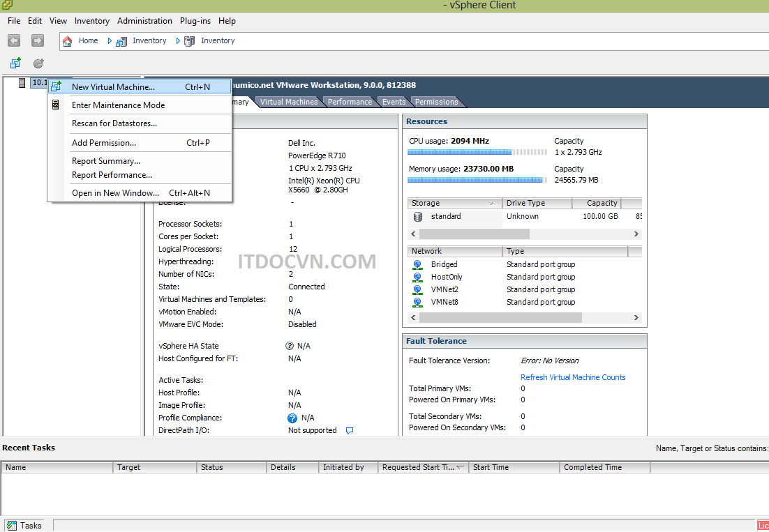The height and width of the screenshot is (532, 769).
Task: Sort by the Requested Start Time column arrow
Action: click(x=460, y=468)
